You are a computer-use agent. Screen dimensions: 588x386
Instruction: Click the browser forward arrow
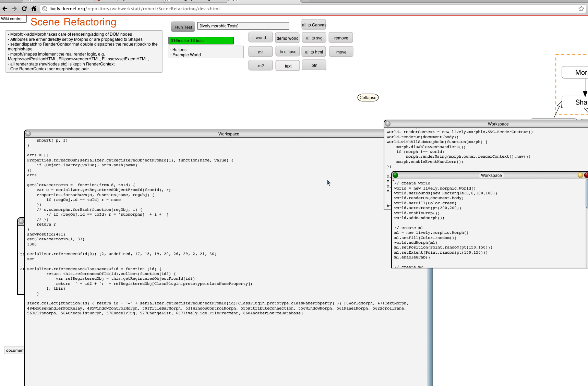coord(14,9)
